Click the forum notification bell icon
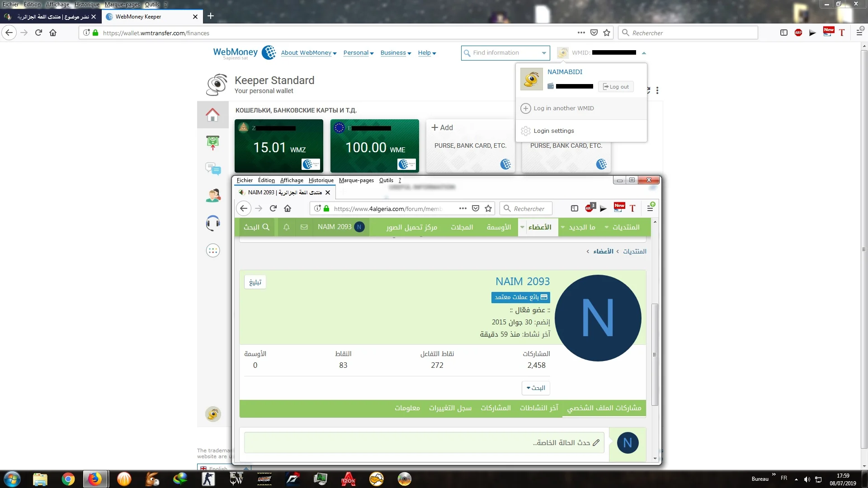 [286, 227]
